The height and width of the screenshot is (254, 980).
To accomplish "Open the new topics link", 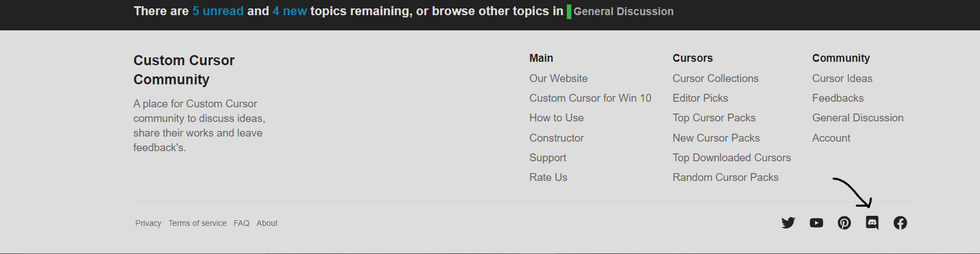I will (x=289, y=11).
